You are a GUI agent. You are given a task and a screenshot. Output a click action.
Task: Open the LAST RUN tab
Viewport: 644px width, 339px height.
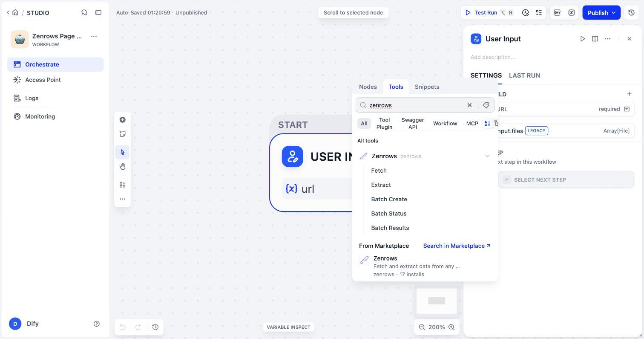[x=524, y=75]
